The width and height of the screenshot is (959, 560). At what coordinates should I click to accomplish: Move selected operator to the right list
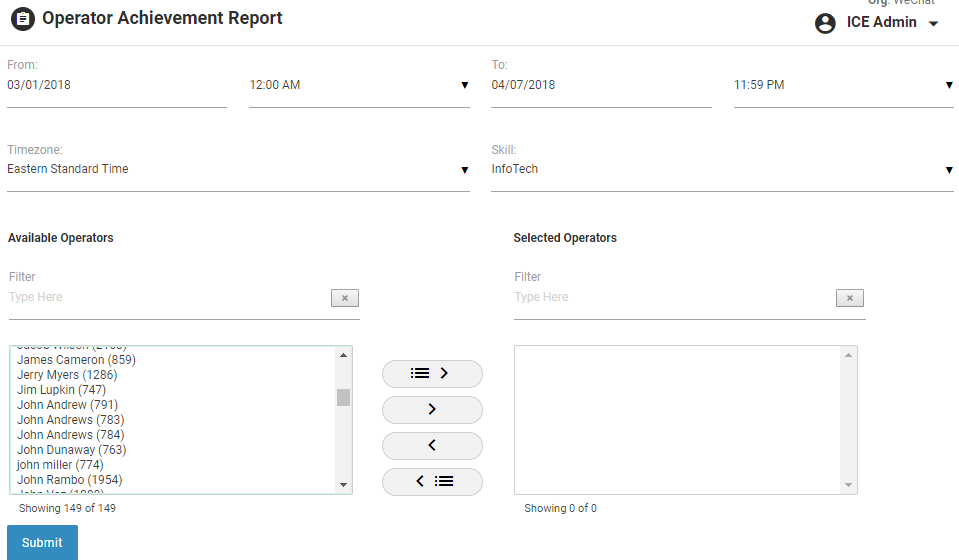point(432,409)
